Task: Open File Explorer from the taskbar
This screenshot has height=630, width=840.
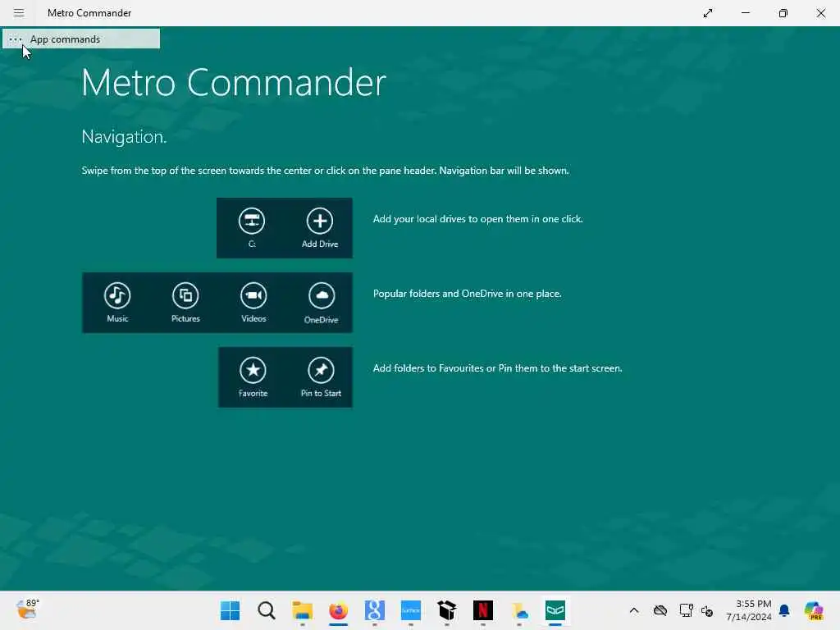Action: click(302, 610)
